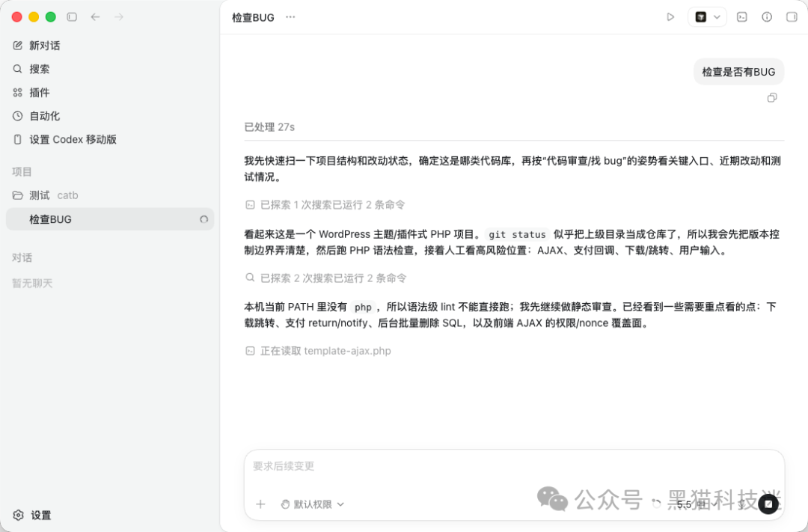808x532 pixels.
Task: Click the php inline code chip
Action: pos(363,308)
